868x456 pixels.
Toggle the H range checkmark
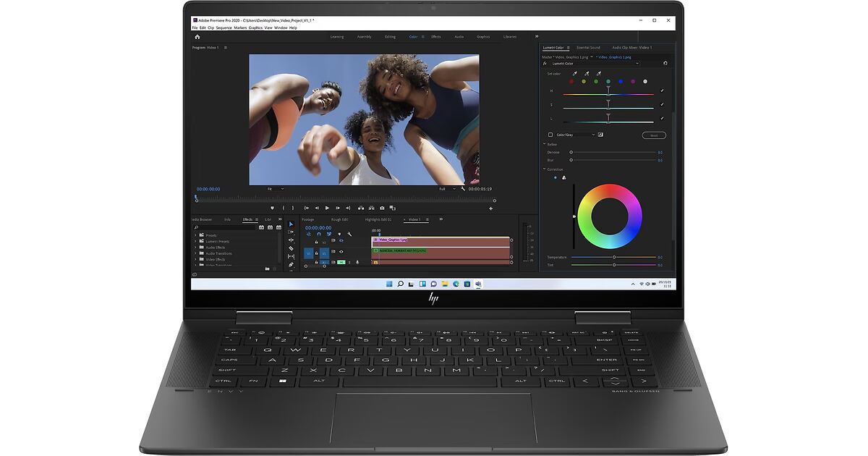(662, 90)
